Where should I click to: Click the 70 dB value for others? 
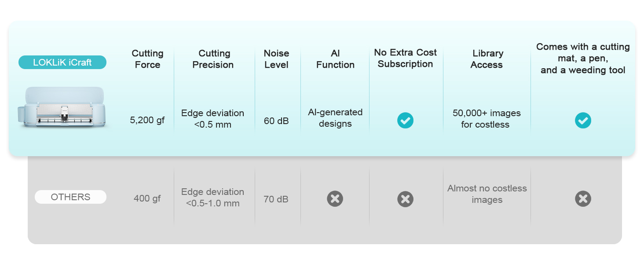coord(276,199)
